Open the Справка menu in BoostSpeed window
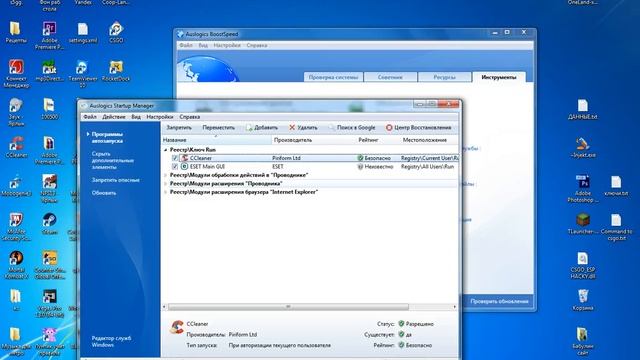Image resolution: width=640 pixels, height=360 pixels. [257, 45]
